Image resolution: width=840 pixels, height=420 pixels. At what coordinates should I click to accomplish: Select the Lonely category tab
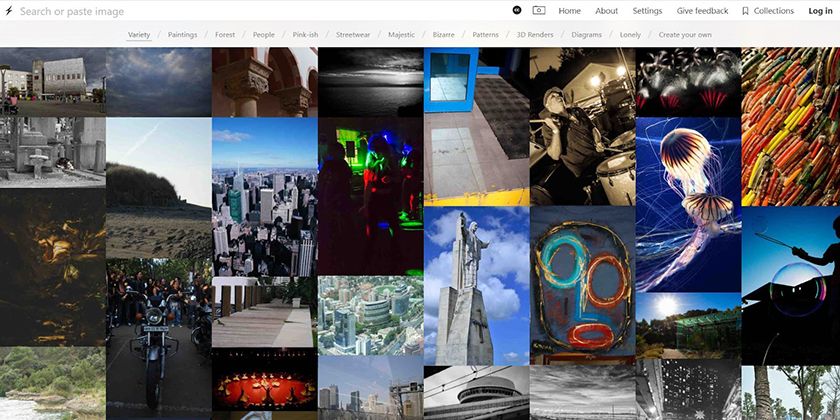tap(630, 34)
